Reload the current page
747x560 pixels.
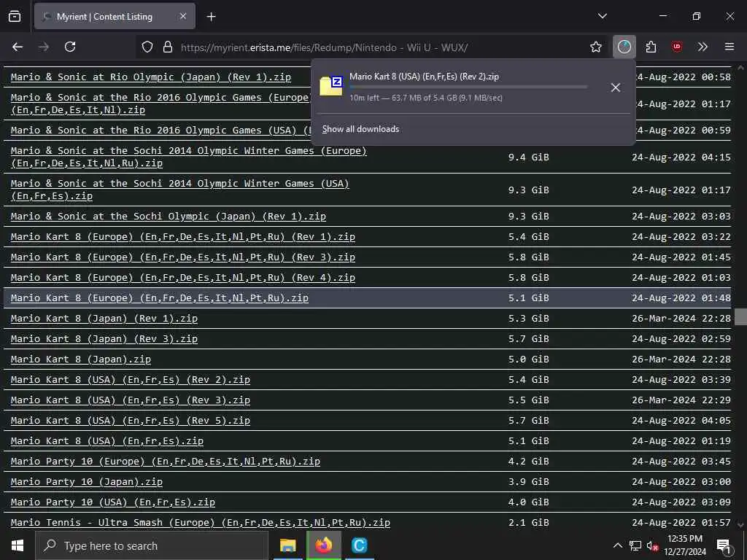pos(70,47)
